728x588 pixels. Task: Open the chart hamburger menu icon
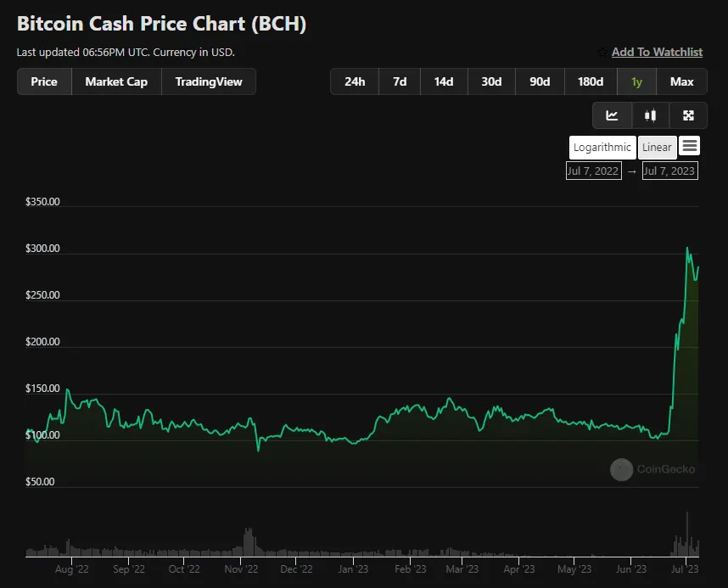(690, 146)
